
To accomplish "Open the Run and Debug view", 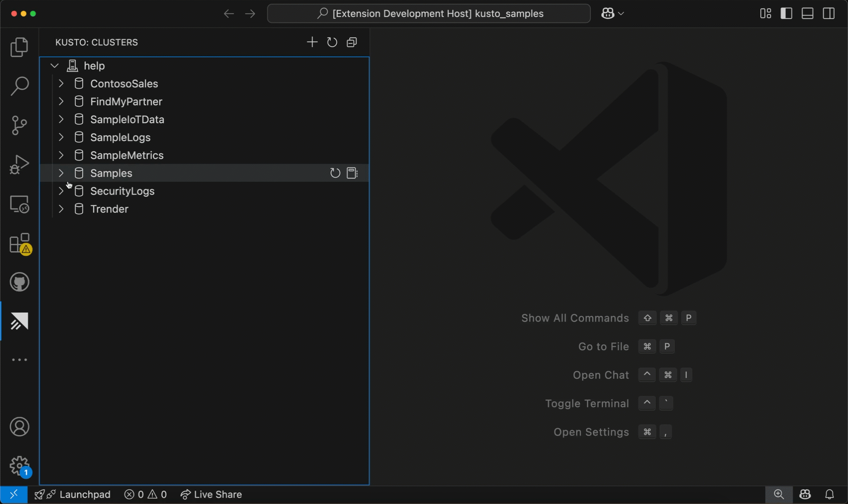I will (19, 164).
